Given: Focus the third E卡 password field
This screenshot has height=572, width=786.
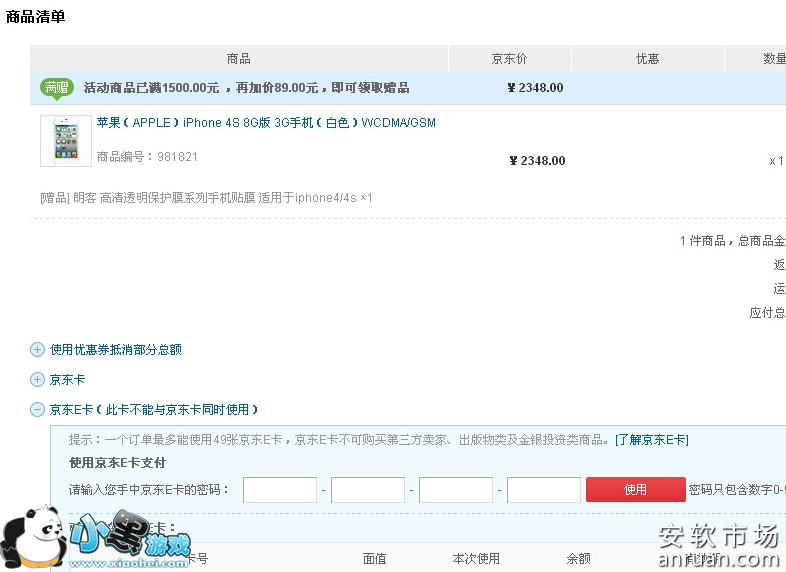Looking at the screenshot, I should 456,490.
